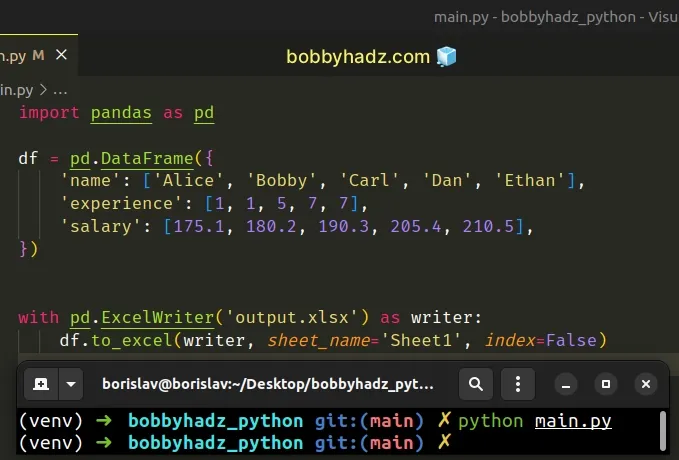Click the 'ExcelWriter' class name
This screenshot has height=460, width=679.
[158, 317]
